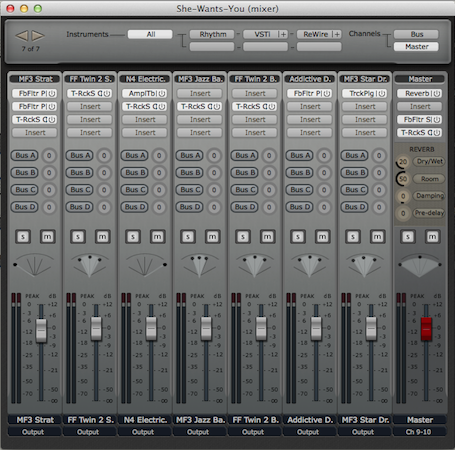455x450 pixels.
Task: Open the Ch 9-10 output selector under Master
Action: 420,432
